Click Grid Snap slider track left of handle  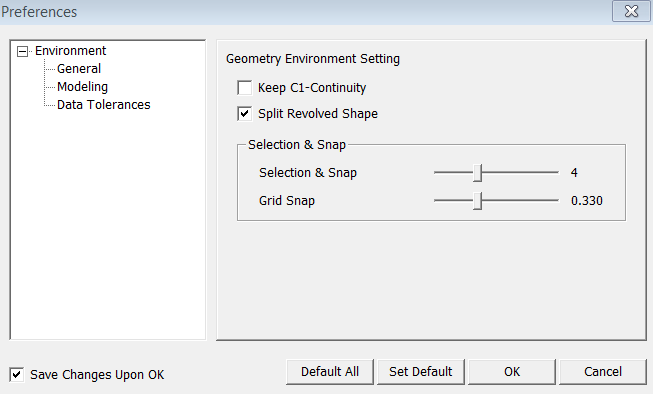[x=453, y=201]
